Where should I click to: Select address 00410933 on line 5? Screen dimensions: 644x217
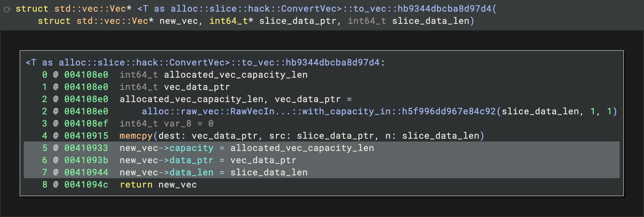(x=86, y=148)
